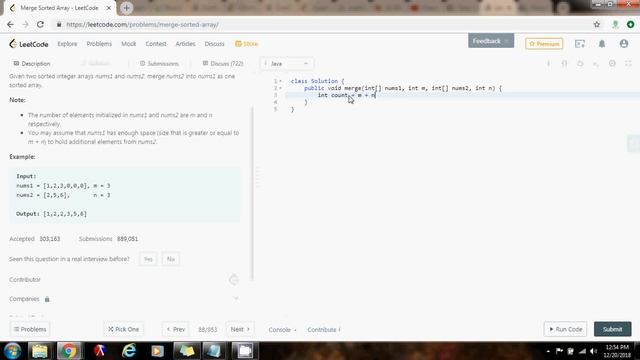Click the green browser extension icon
The height and width of the screenshot is (360, 640).
tap(616, 24)
